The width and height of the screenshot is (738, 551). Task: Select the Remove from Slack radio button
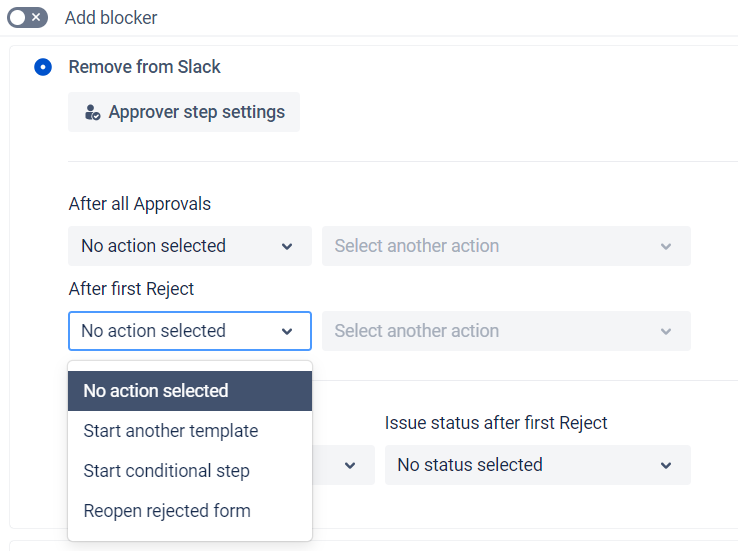[x=43, y=67]
